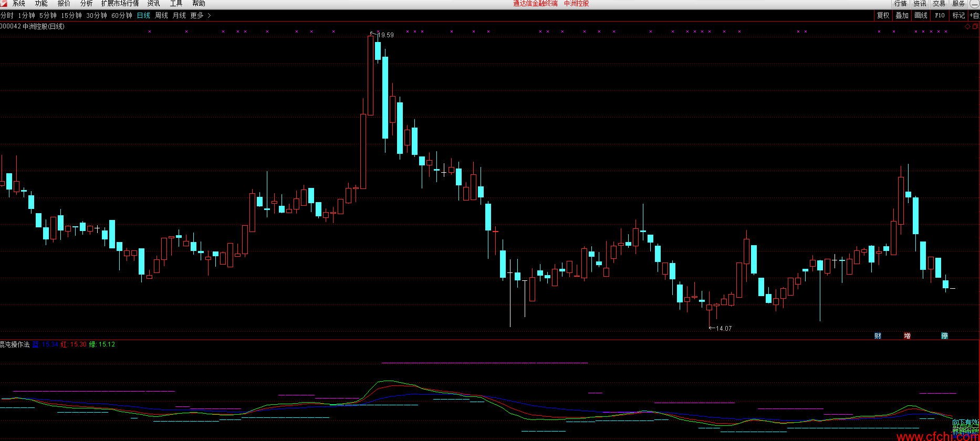Click the 通达信金融终端 title text
The height and width of the screenshot is (441, 980).
tap(535, 3)
